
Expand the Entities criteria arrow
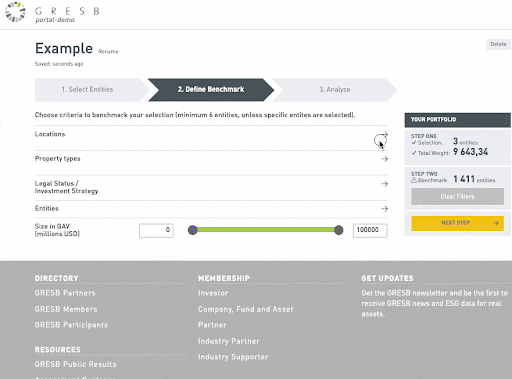pyautogui.click(x=385, y=209)
